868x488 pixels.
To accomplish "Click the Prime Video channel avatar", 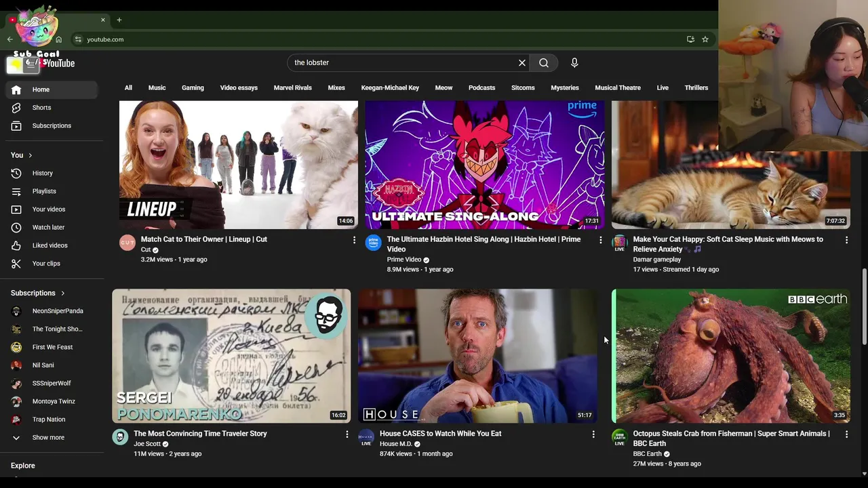I will tap(374, 243).
